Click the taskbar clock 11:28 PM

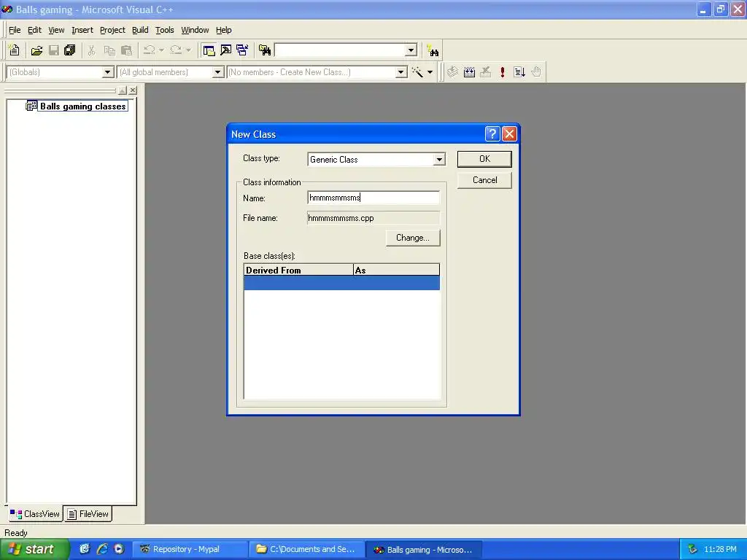click(x=720, y=549)
